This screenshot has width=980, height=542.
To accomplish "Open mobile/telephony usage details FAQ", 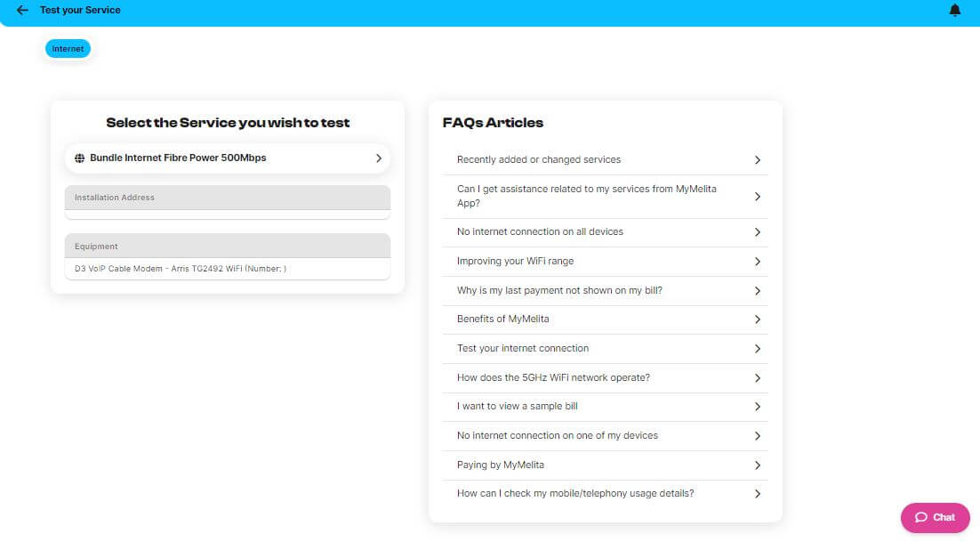I will tap(575, 494).
